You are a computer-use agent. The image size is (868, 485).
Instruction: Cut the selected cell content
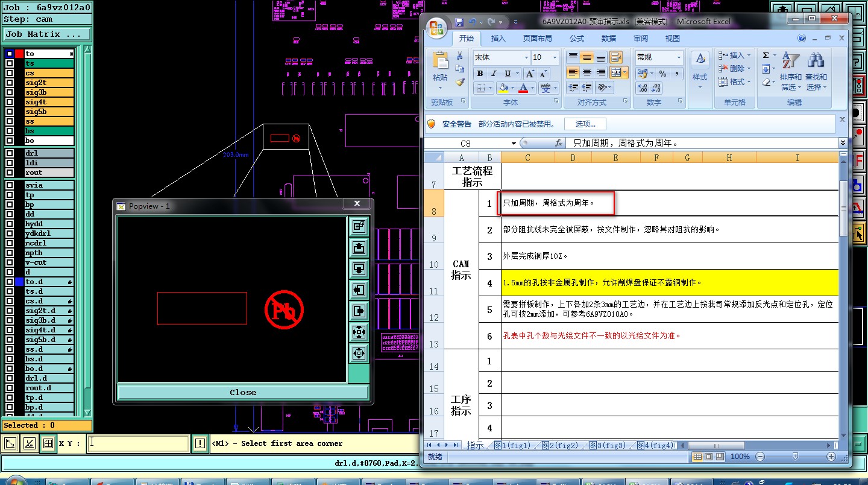tap(460, 56)
